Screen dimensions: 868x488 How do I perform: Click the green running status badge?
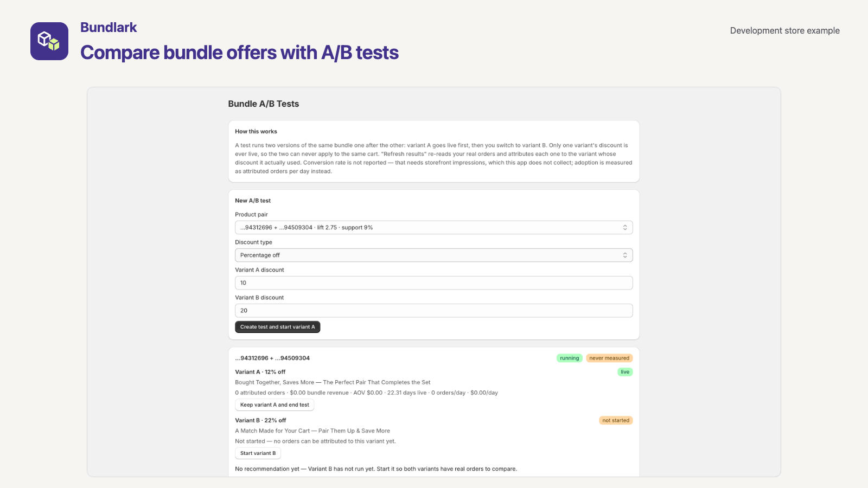pos(570,358)
